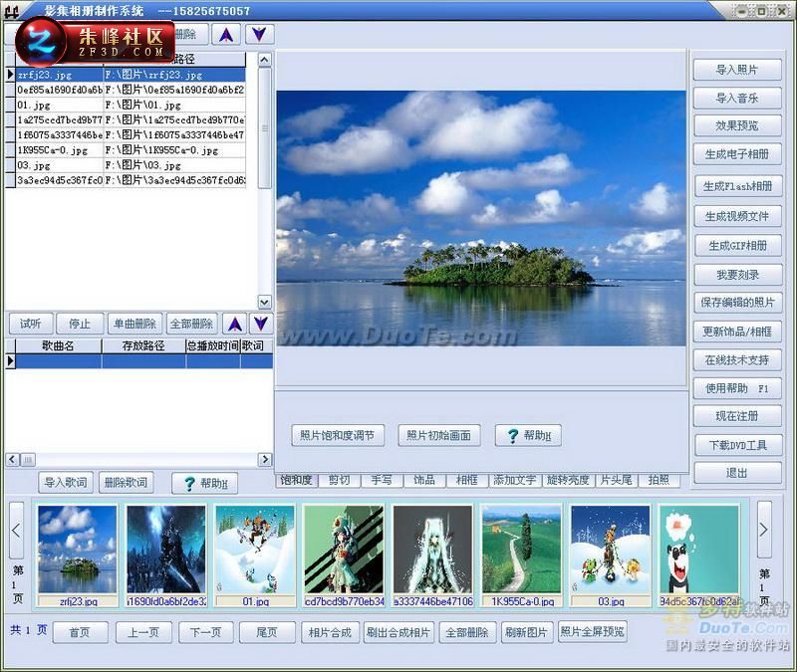Switch to 拍照 tab
The width and height of the screenshot is (797, 672).
coord(659,480)
